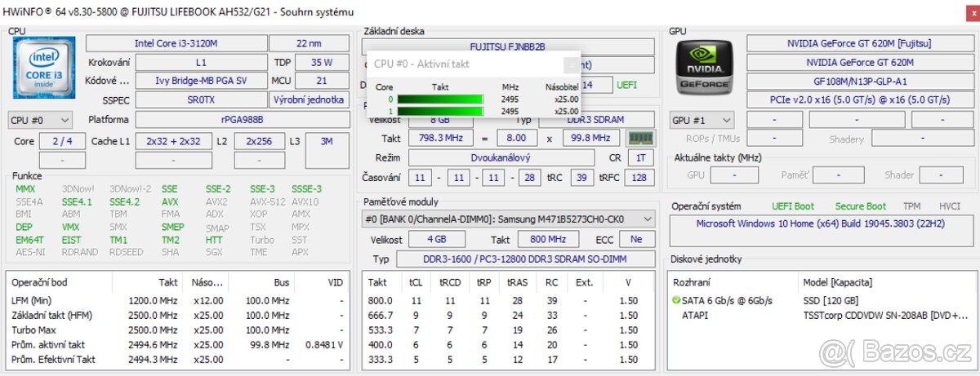
Task: Click the SSPEC SR0TX field
Action: pos(200,100)
